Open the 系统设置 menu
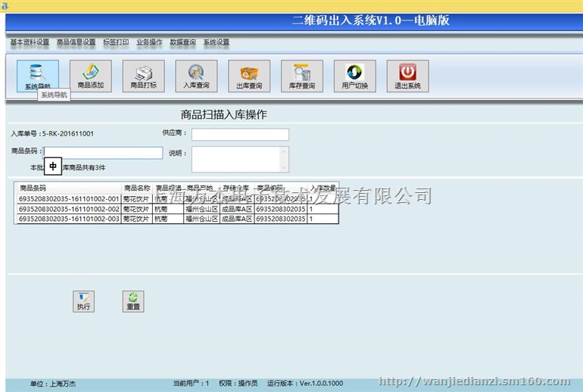The height and width of the screenshot is (392, 583). pos(217,42)
